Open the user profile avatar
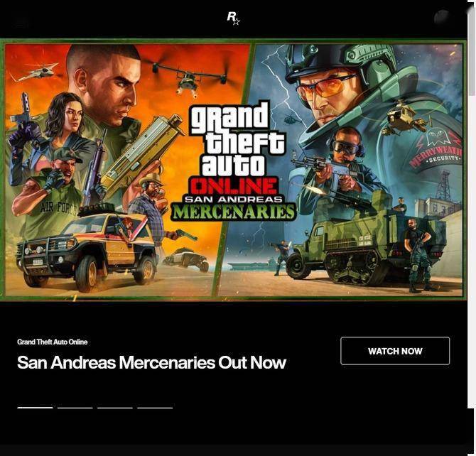The image size is (476, 456). (442, 17)
